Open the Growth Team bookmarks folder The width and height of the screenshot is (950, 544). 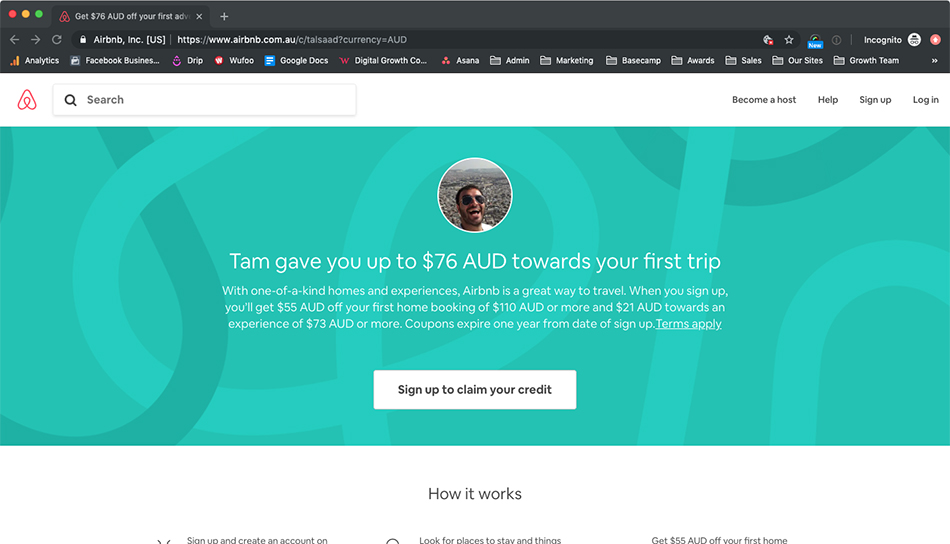(866, 61)
